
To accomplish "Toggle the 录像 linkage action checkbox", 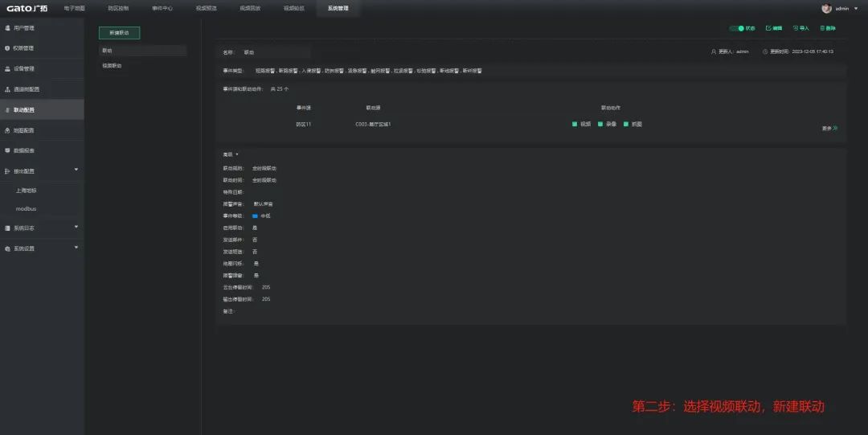I will [x=600, y=125].
